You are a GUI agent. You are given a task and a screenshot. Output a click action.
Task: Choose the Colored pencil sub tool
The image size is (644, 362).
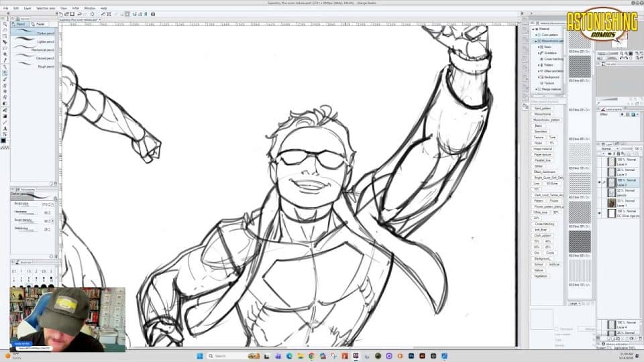tap(34, 58)
